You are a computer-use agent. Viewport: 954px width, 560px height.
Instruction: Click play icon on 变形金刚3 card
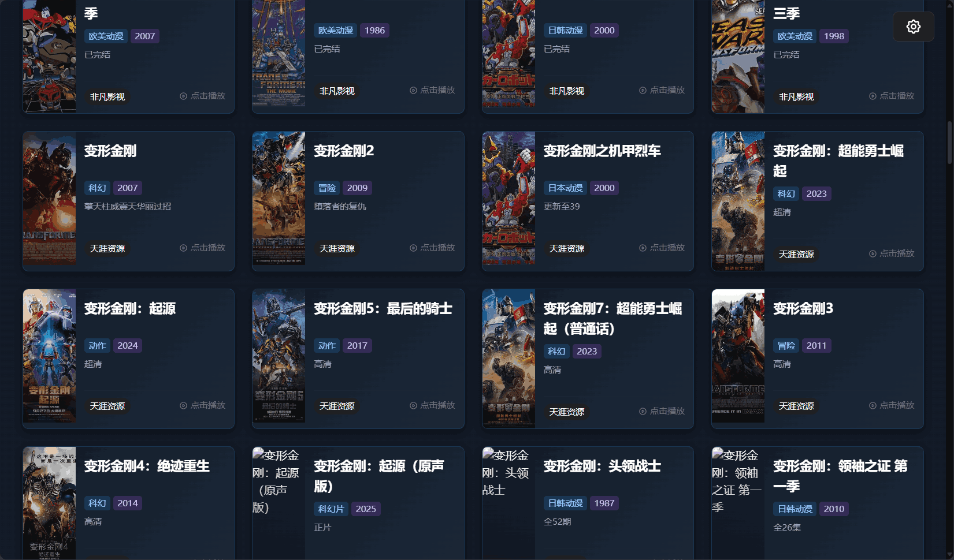pyautogui.click(x=873, y=405)
